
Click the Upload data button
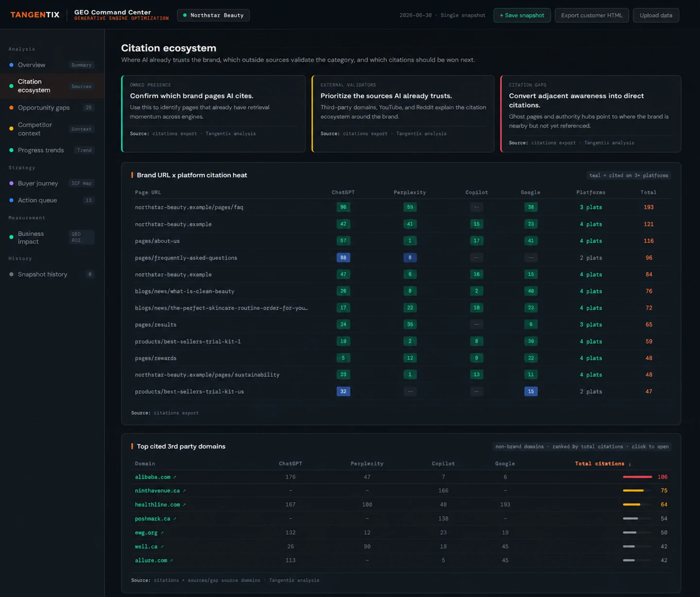(656, 15)
